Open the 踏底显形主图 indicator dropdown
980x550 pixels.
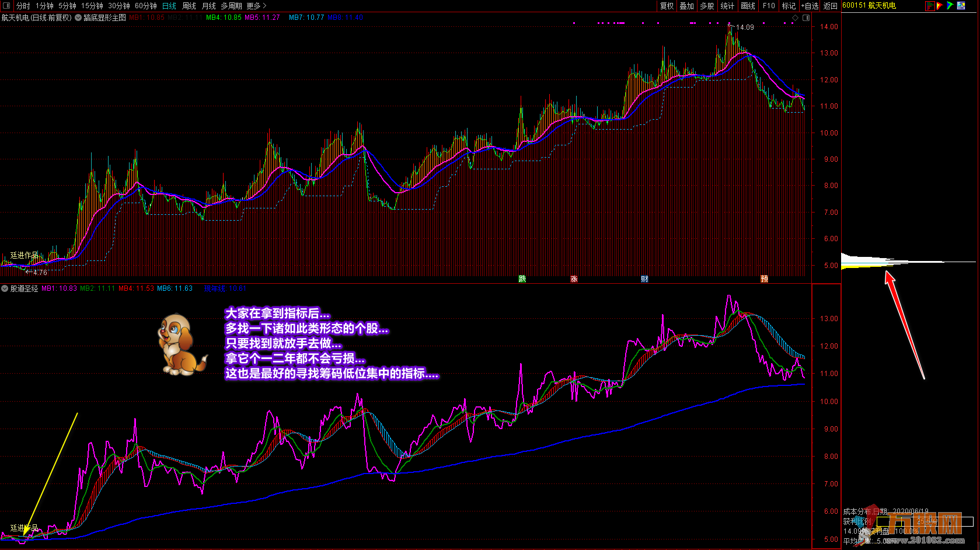tap(78, 18)
